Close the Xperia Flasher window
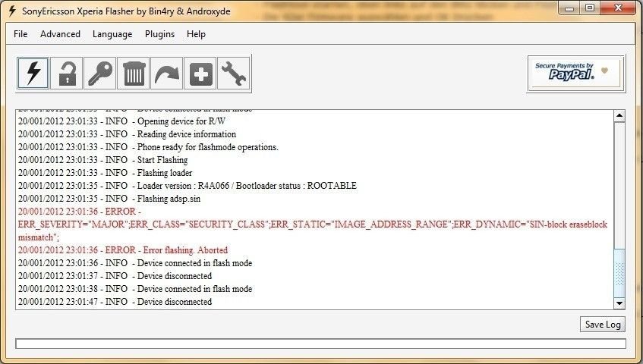 pos(619,8)
